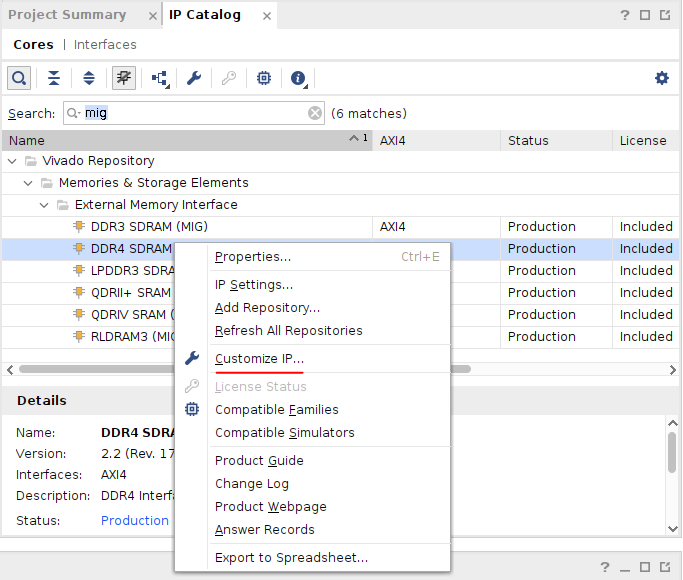683x580 pixels.
Task: Click the wrench Customize IP toolbar icon
Action: (x=194, y=78)
